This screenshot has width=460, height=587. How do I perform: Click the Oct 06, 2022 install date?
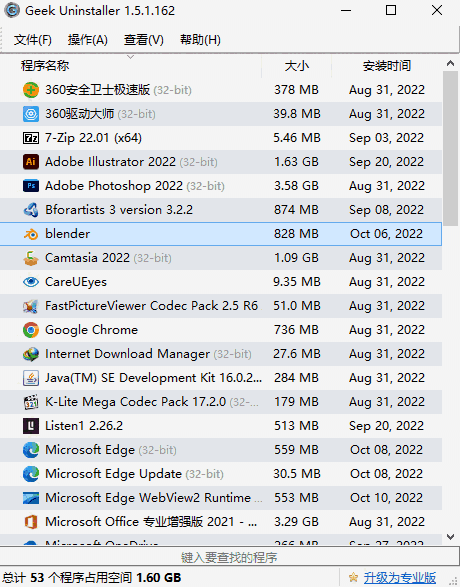387,234
